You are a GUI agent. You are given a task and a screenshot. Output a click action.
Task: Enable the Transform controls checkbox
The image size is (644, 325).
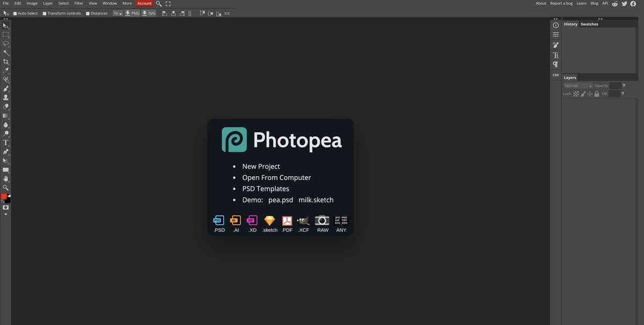[x=45, y=13]
